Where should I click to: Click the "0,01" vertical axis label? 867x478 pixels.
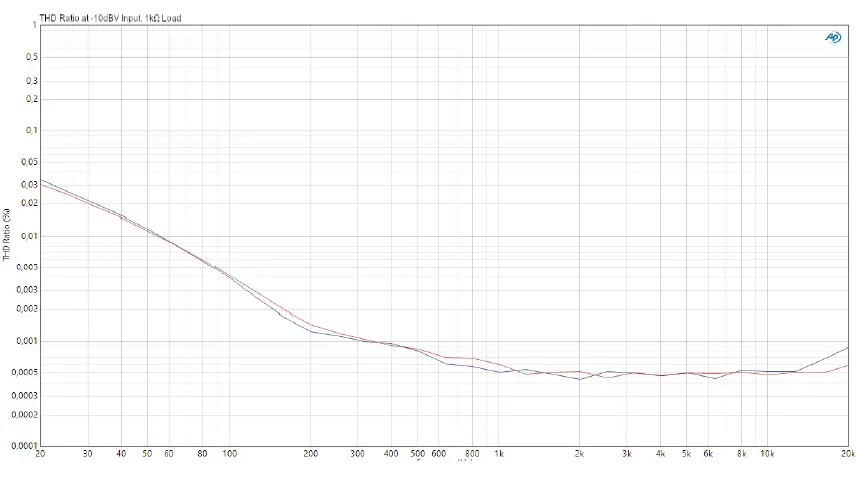(30, 236)
